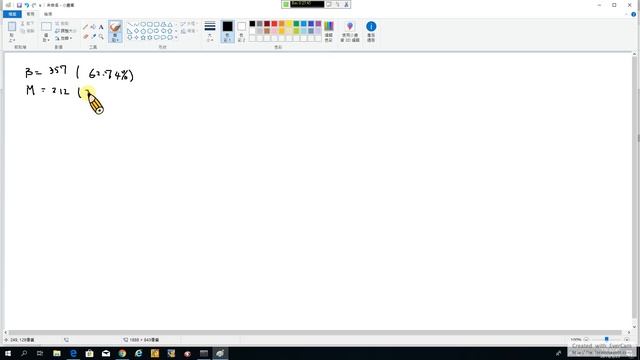Expand the full Shapes gallery
Screen dimensions: 640x360
176,38
